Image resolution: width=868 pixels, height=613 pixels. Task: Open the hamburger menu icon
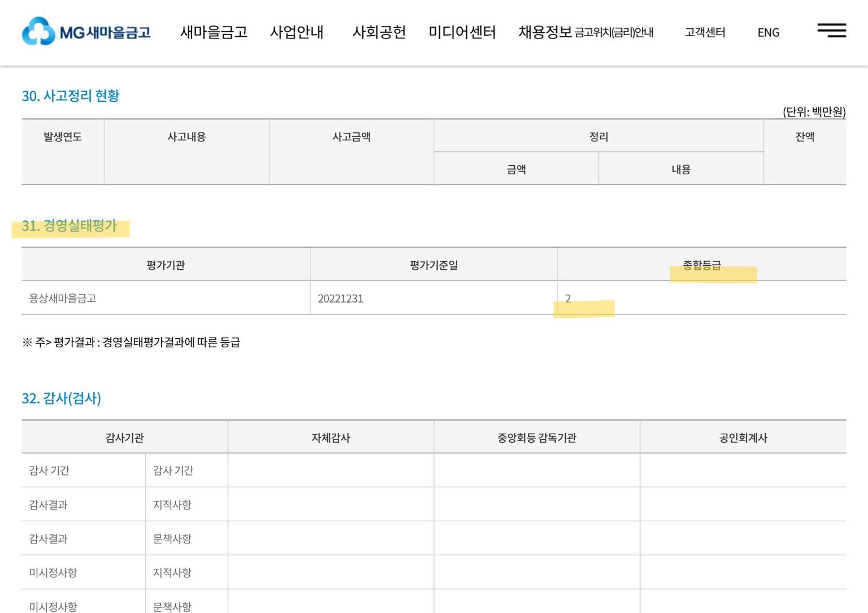[831, 31]
